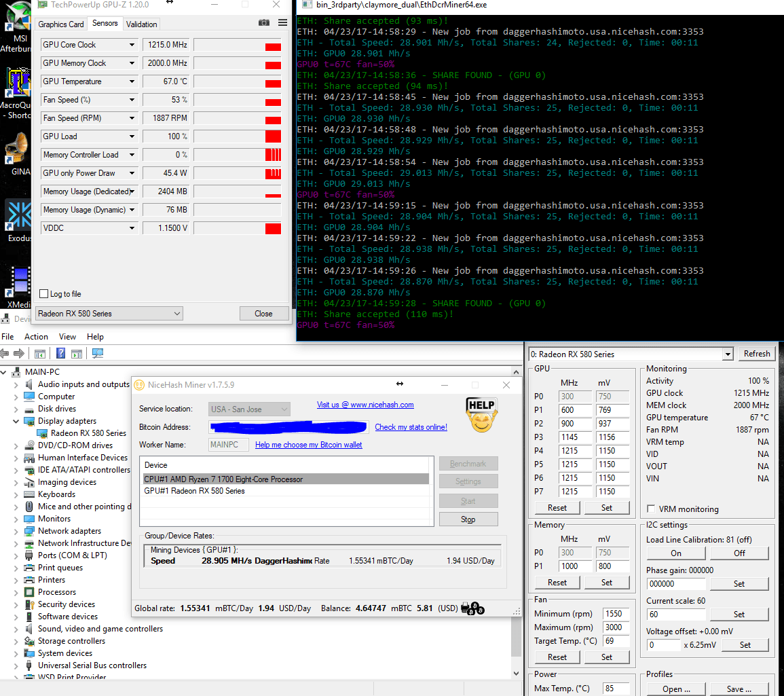Viewport: 784px width, 696px height.
Task: Collapse the Display adapters tree node
Action: coord(16,421)
